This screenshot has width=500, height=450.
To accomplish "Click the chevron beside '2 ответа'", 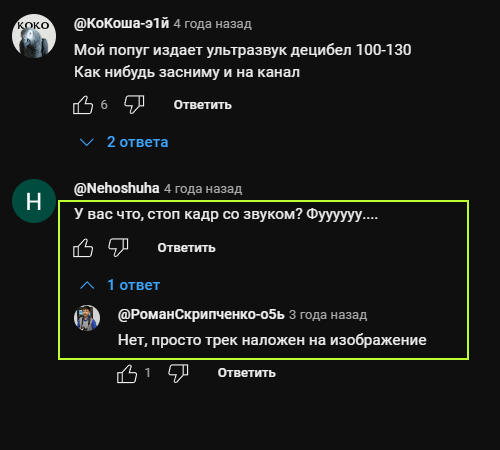I will pyautogui.click(x=87, y=142).
